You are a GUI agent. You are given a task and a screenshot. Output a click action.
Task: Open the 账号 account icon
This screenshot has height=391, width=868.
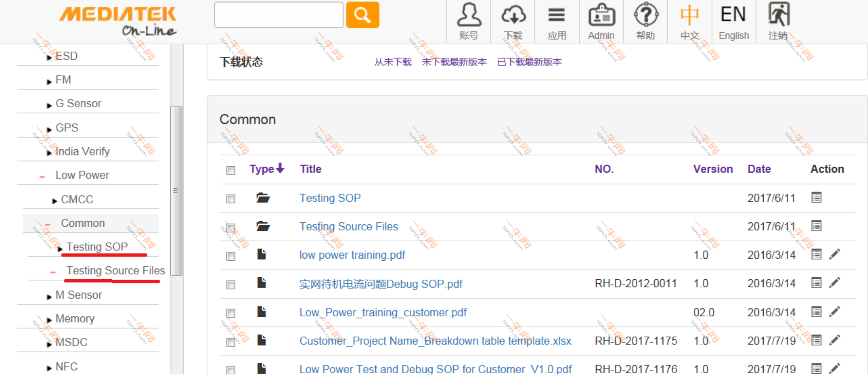(468, 15)
